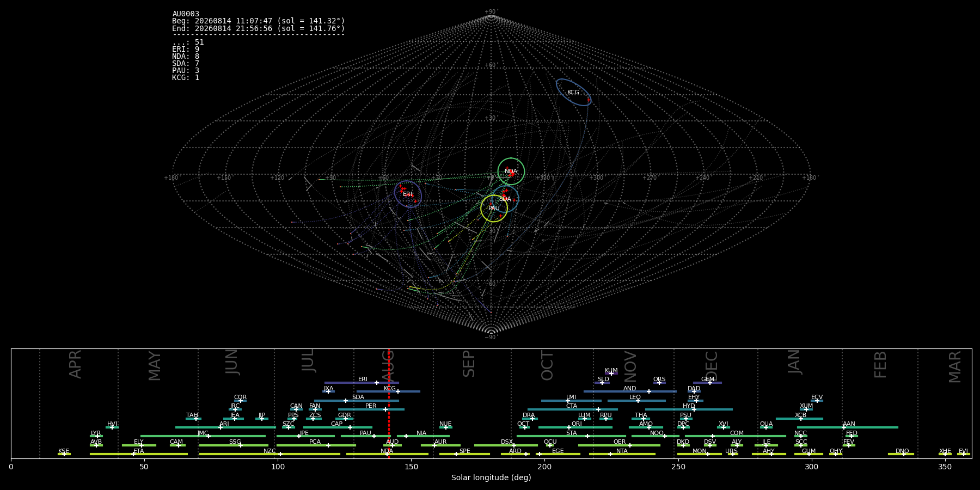This screenshot has height=490, width=980.
Task: Click the NUE shower label in timeline
Action: coord(445,424)
